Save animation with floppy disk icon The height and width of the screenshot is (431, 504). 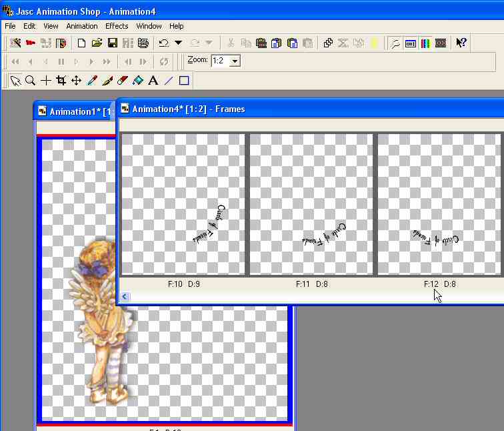pyautogui.click(x=112, y=43)
